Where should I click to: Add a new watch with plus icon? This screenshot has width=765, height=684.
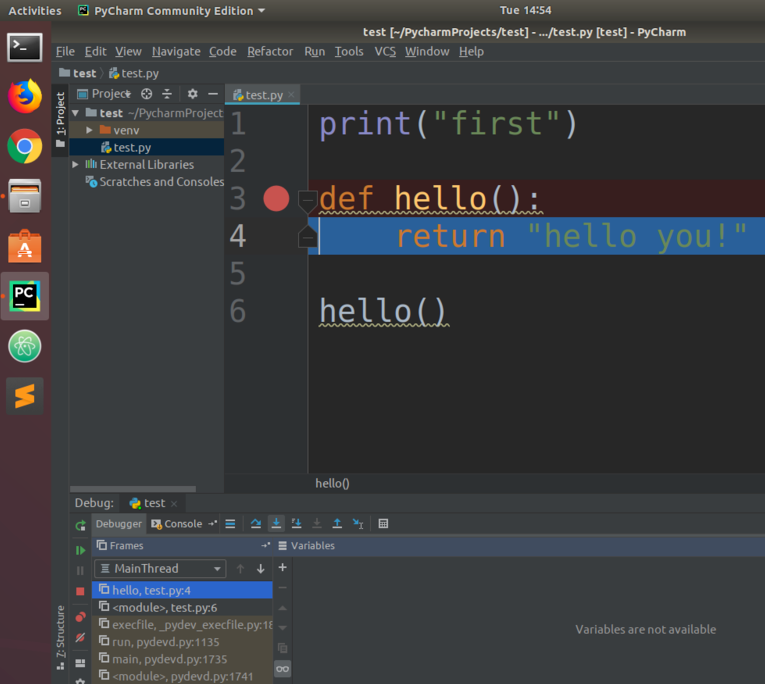pos(282,567)
